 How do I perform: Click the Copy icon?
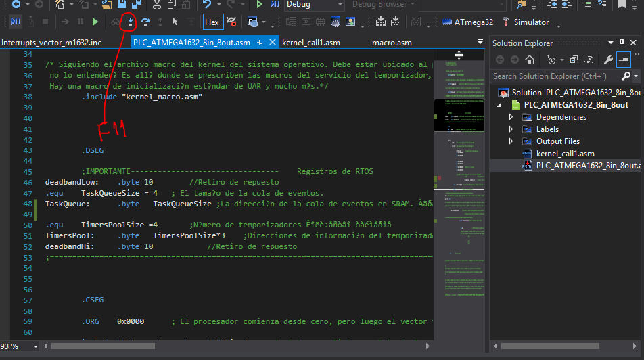click(171, 5)
